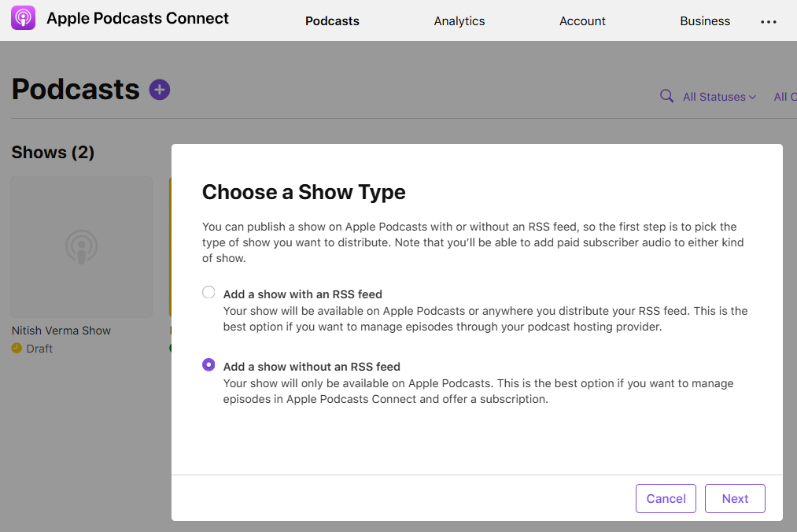Screen dimensions: 797x532
Task: Click the 'Shows (2)' section heading
Action: click(53, 152)
